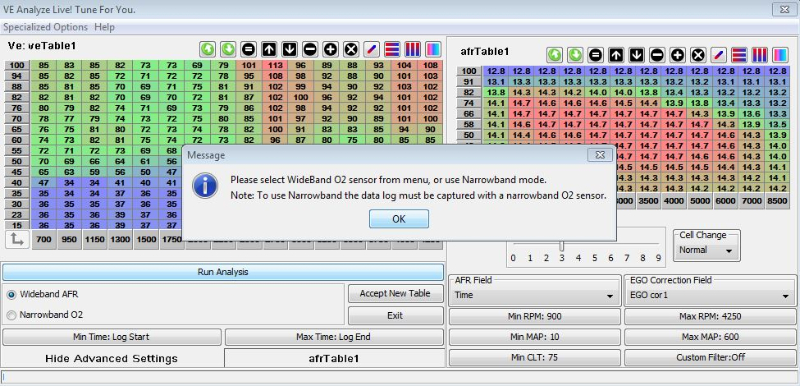Click the minus decrement icon above afrTable1
This screenshot has height=386, width=800.
tap(658, 55)
